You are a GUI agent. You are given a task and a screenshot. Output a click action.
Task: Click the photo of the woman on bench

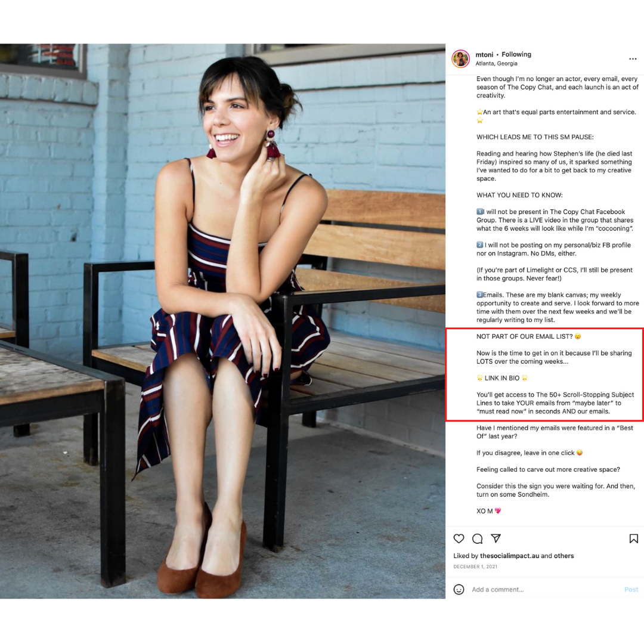pos(222,321)
